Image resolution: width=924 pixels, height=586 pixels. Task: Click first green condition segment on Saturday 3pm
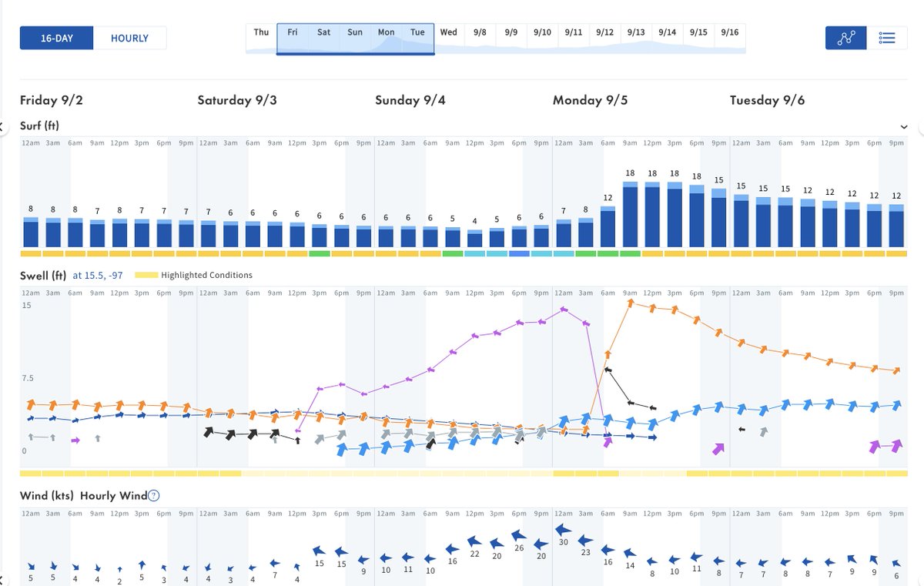click(x=320, y=253)
